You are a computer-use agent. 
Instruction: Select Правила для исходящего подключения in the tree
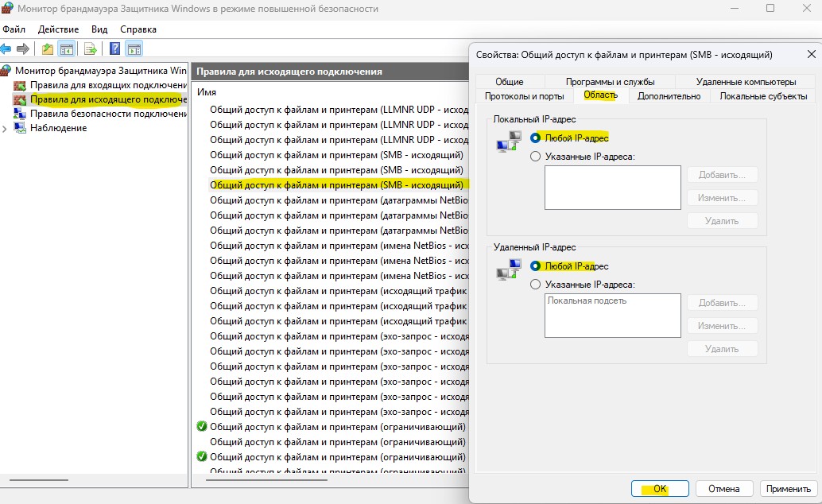click(109, 99)
